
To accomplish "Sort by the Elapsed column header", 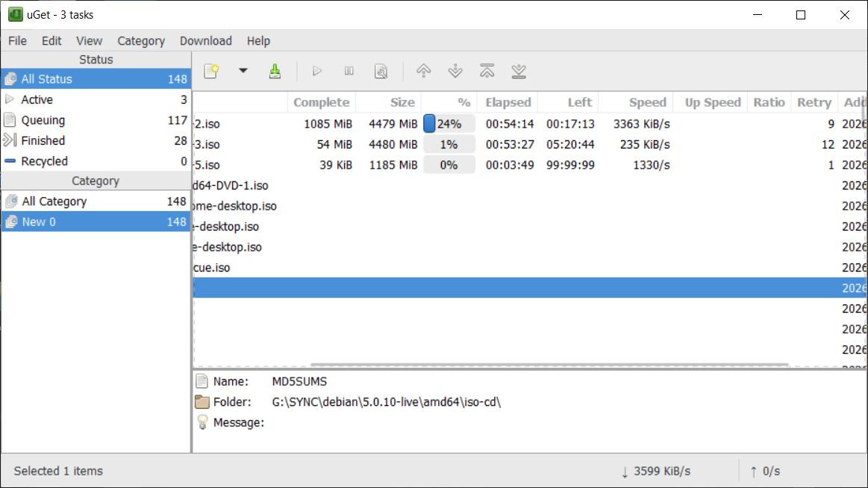I will 508,102.
